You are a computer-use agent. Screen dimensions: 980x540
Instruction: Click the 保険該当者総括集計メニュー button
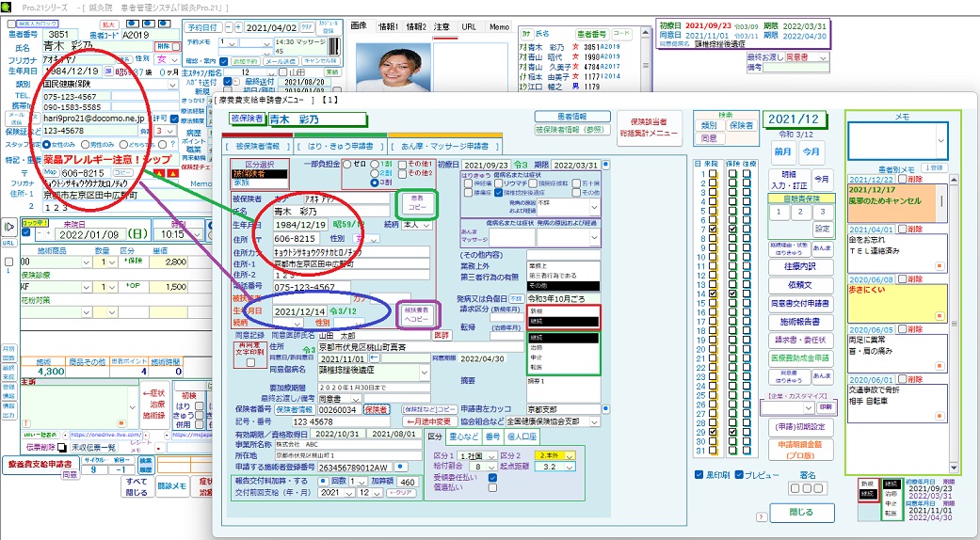coord(648,128)
